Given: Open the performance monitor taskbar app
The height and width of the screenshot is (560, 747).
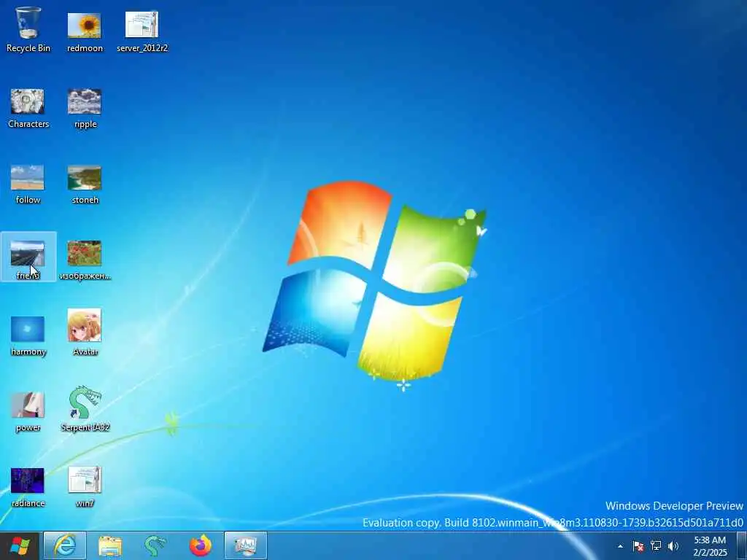Looking at the screenshot, I should click(x=246, y=546).
